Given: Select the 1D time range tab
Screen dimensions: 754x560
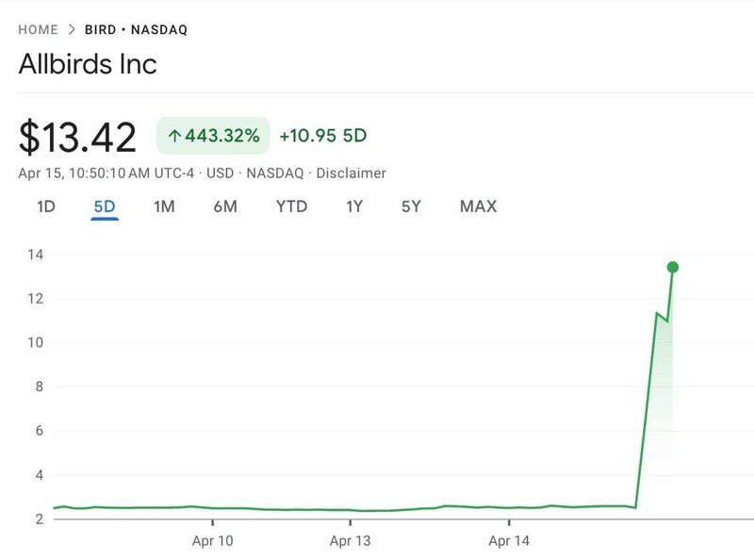Looking at the screenshot, I should click(45, 206).
